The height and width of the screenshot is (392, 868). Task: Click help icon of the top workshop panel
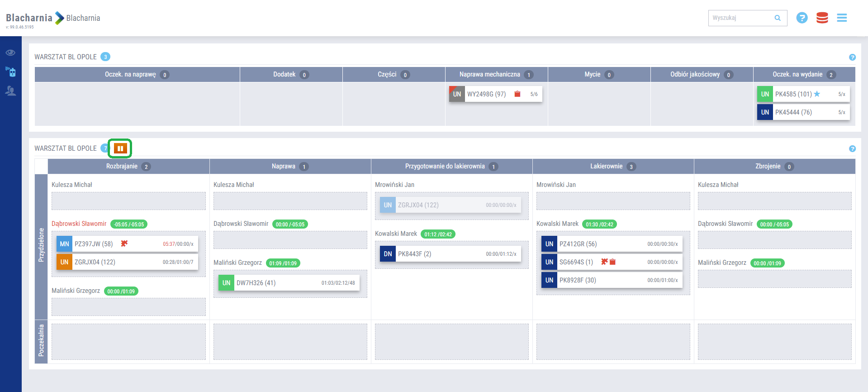tap(852, 57)
